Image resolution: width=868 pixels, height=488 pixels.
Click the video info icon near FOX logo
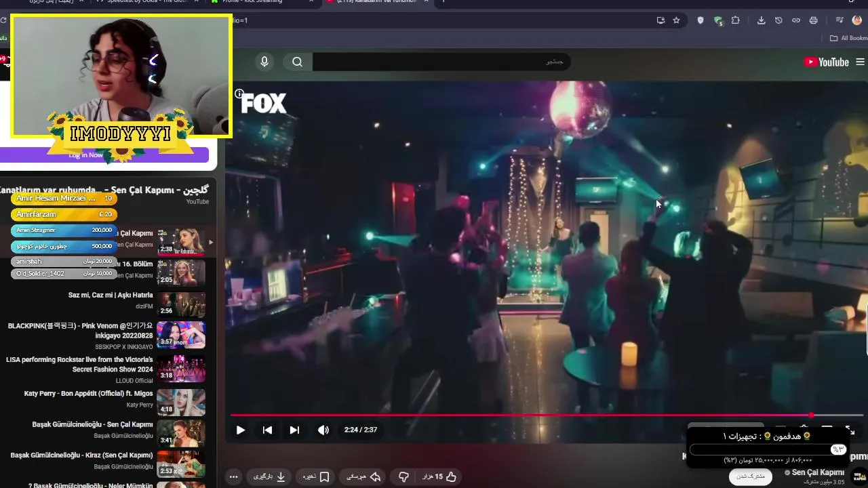point(239,94)
